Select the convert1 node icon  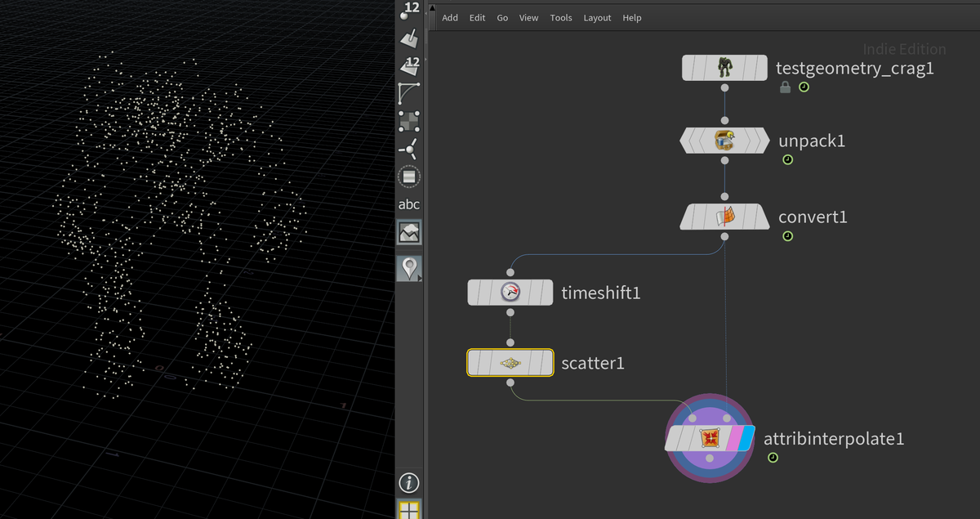point(724,217)
